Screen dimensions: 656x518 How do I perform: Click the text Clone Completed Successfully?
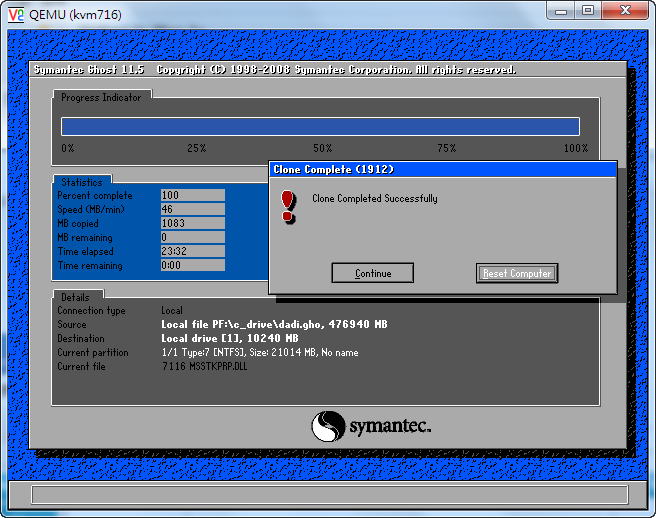(x=375, y=198)
